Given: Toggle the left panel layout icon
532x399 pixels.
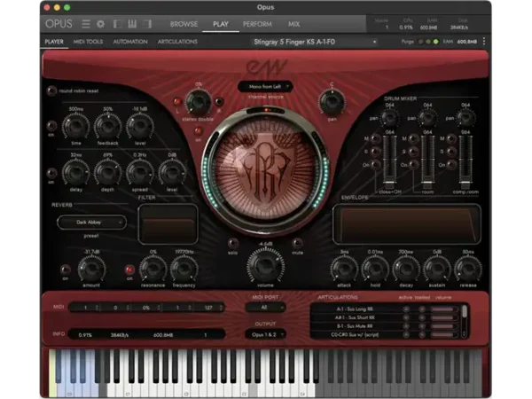Looking at the screenshot, I should click(x=117, y=24).
